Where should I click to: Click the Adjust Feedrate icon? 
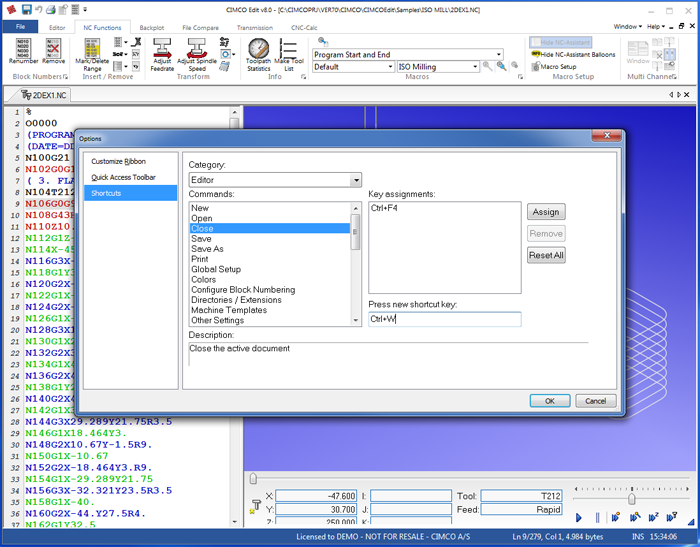click(162, 48)
